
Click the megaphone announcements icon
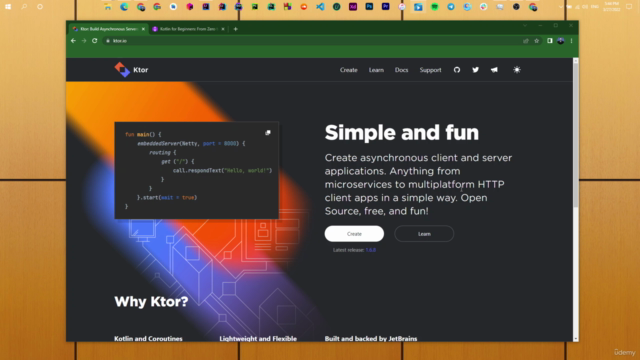[494, 70]
